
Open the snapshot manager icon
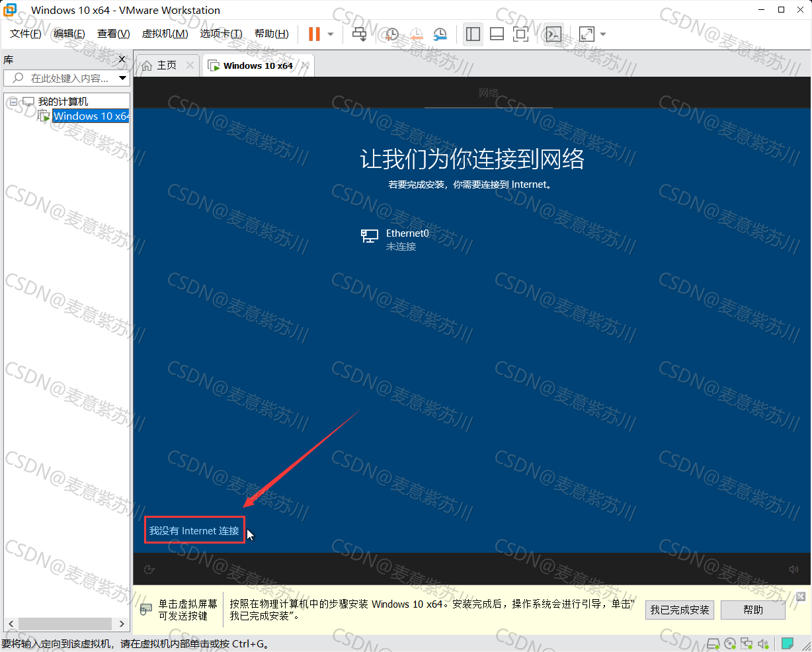tap(440, 34)
